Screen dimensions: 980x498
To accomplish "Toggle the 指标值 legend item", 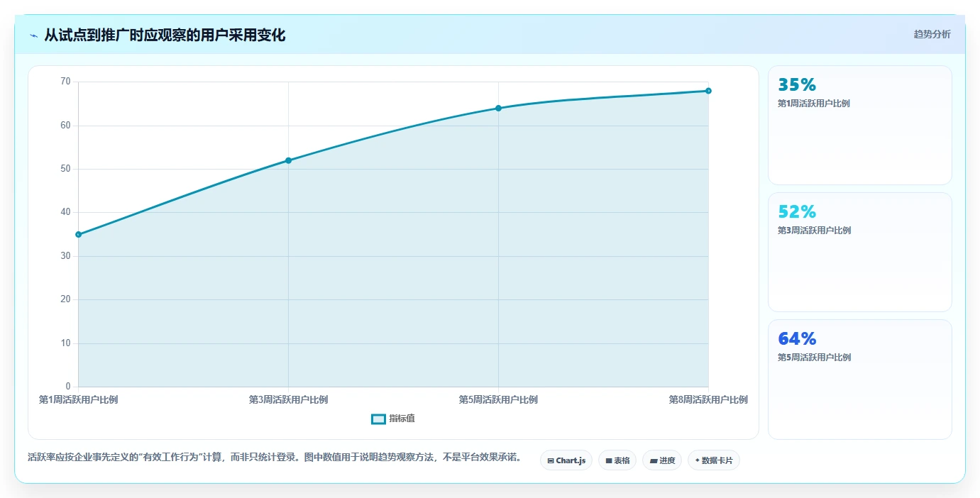I will click(393, 419).
